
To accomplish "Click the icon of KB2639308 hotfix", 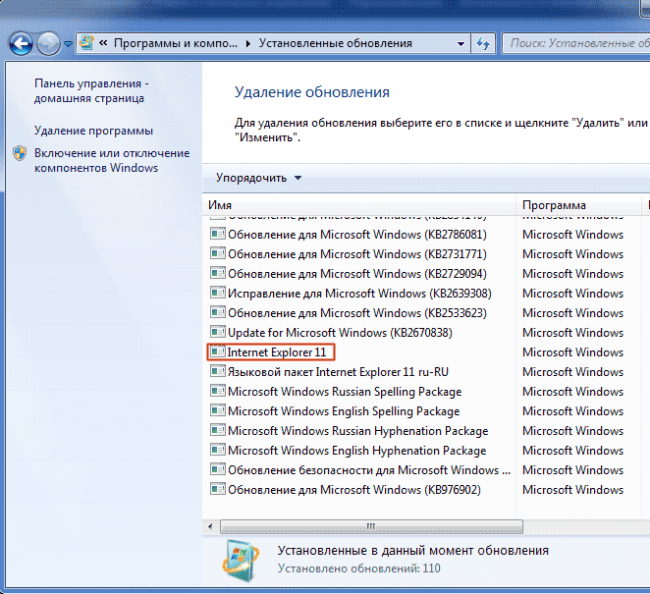I will (x=218, y=293).
